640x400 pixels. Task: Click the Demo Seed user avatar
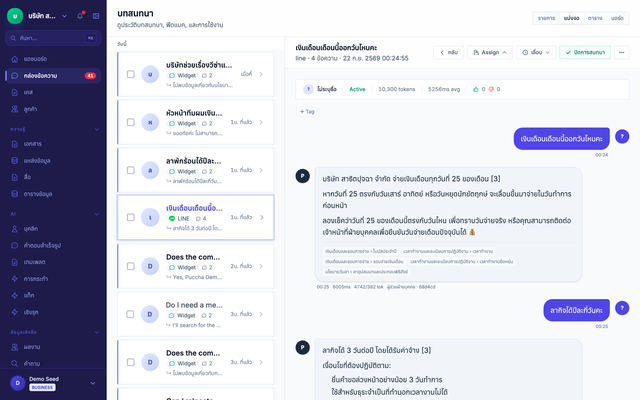pyautogui.click(x=18, y=383)
